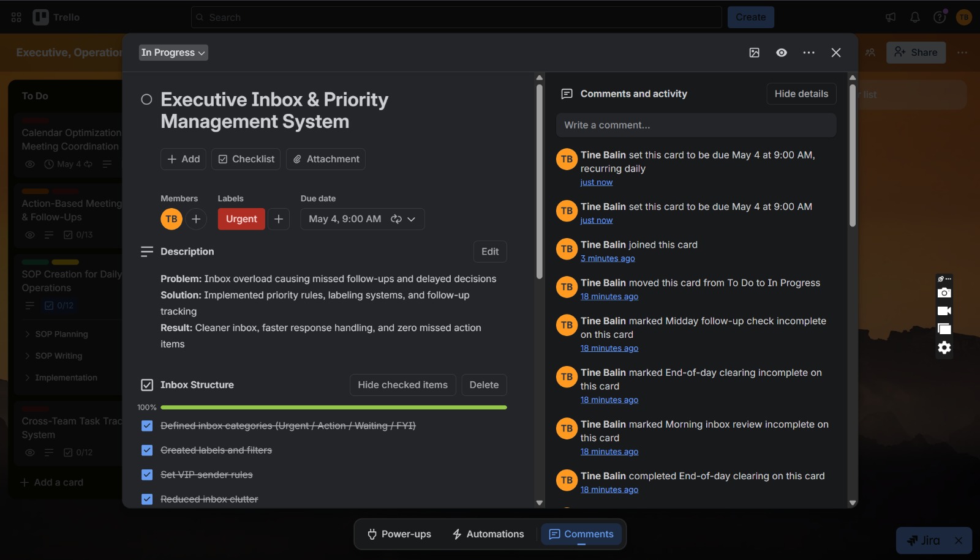
Task: Click the notifications bell icon
Action: [915, 17]
